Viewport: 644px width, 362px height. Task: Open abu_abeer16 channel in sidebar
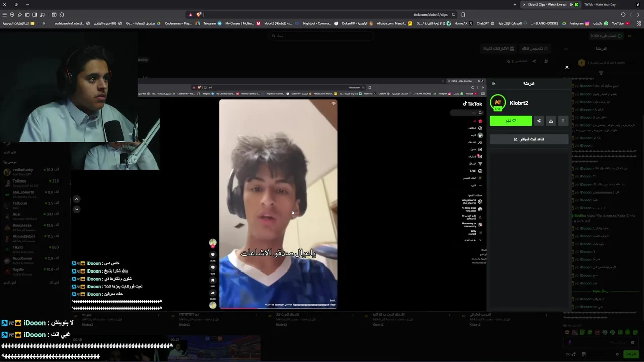[31, 194]
